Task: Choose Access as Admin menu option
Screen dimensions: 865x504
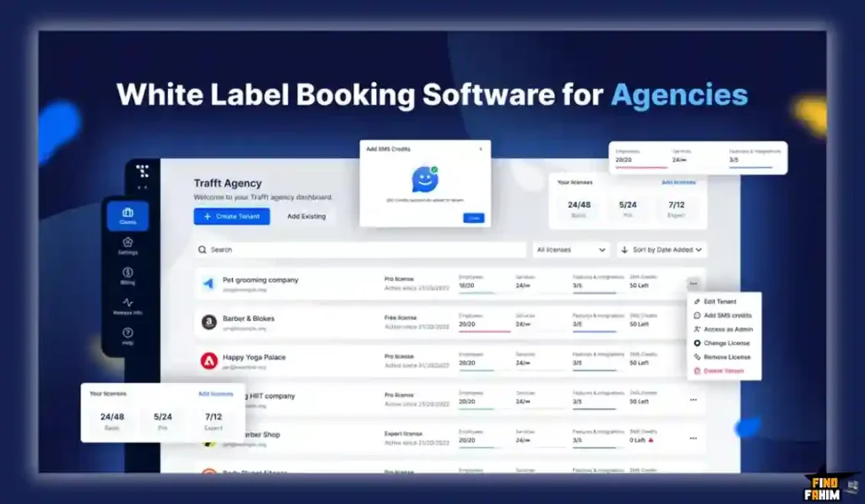Action: pyautogui.click(x=726, y=329)
